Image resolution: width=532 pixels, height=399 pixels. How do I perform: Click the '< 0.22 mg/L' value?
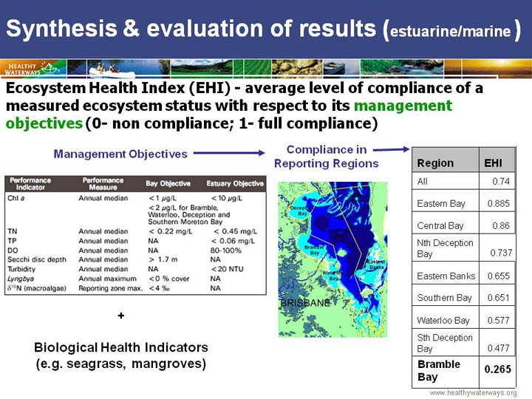point(171,231)
